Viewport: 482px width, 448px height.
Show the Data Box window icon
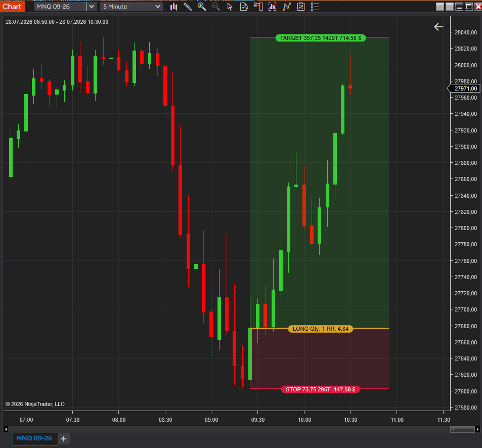click(x=244, y=7)
